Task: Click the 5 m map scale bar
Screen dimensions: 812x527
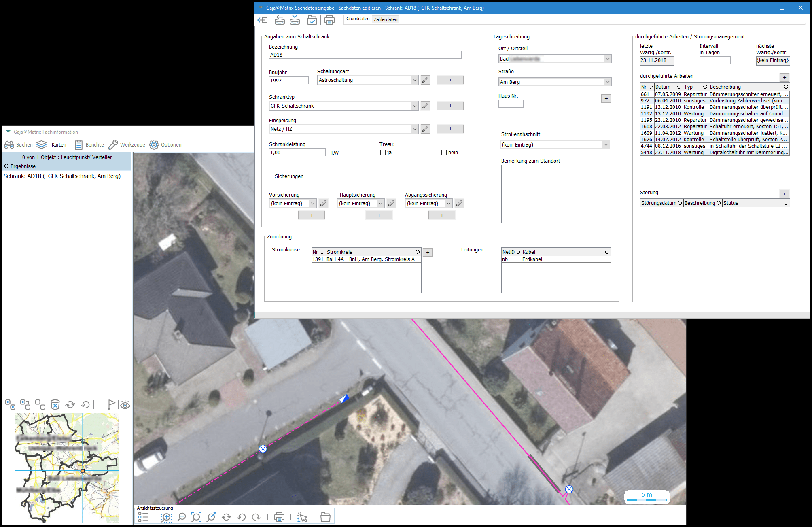Action: click(x=647, y=497)
